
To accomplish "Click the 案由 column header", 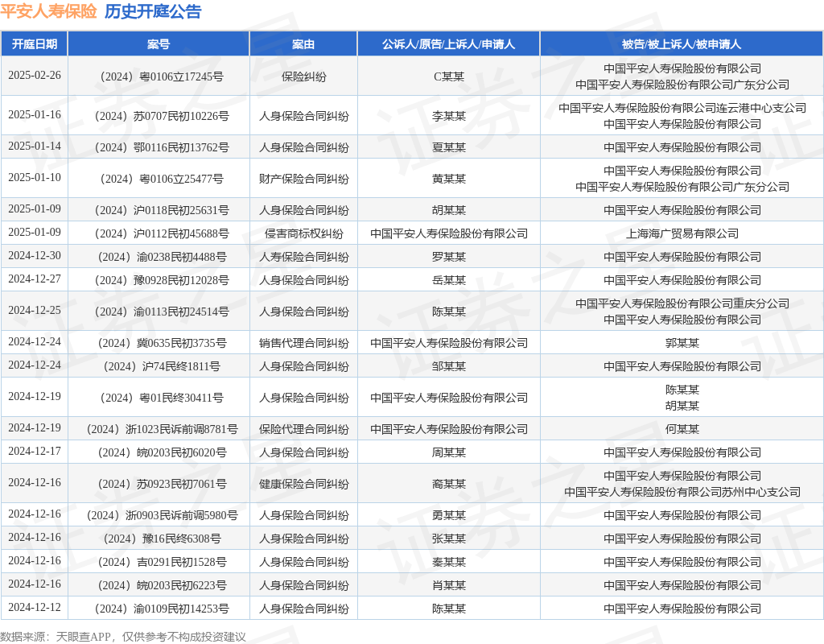I will [303, 44].
